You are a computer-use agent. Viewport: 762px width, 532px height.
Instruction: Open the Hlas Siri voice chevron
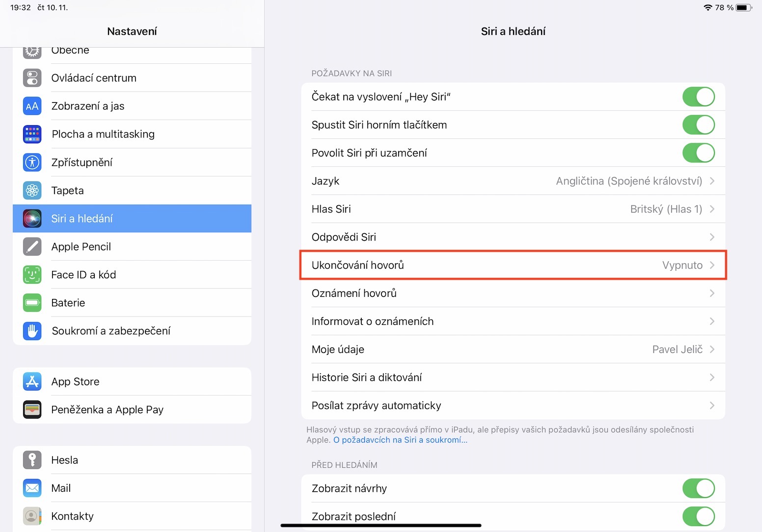pyautogui.click(x=712, y=209)
